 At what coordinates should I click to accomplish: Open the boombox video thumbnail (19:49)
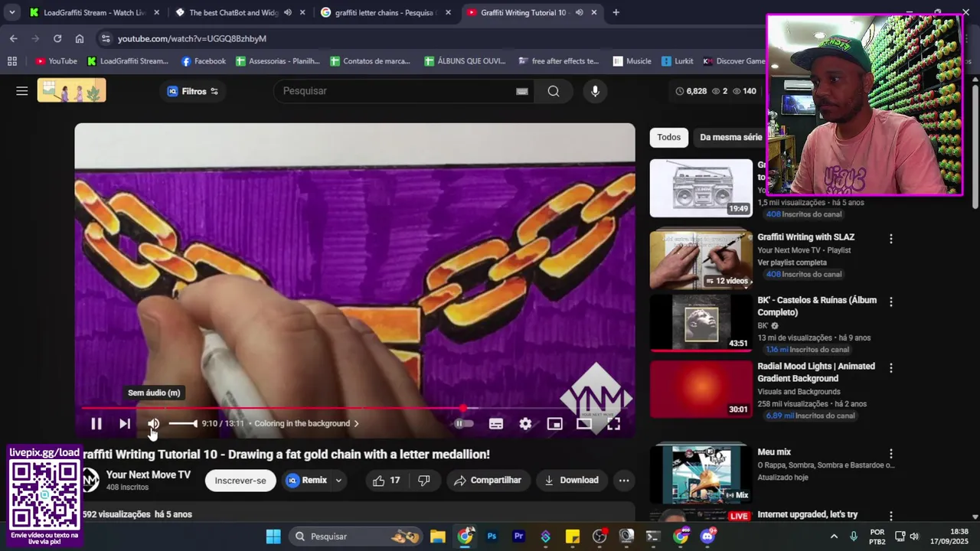point(701,188)
